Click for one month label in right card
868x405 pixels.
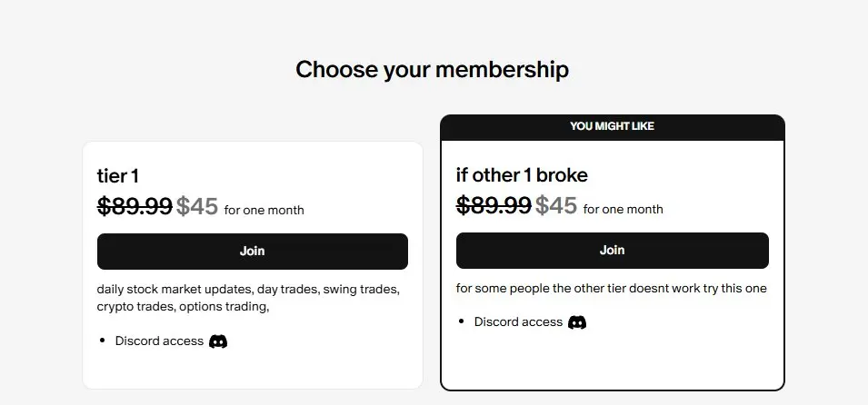coord(624,209)
